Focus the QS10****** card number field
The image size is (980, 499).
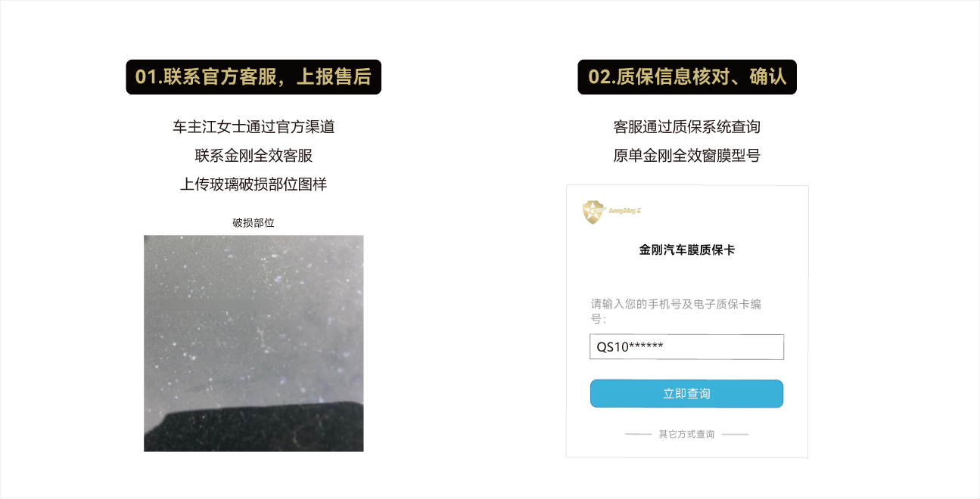pos(686,347)
